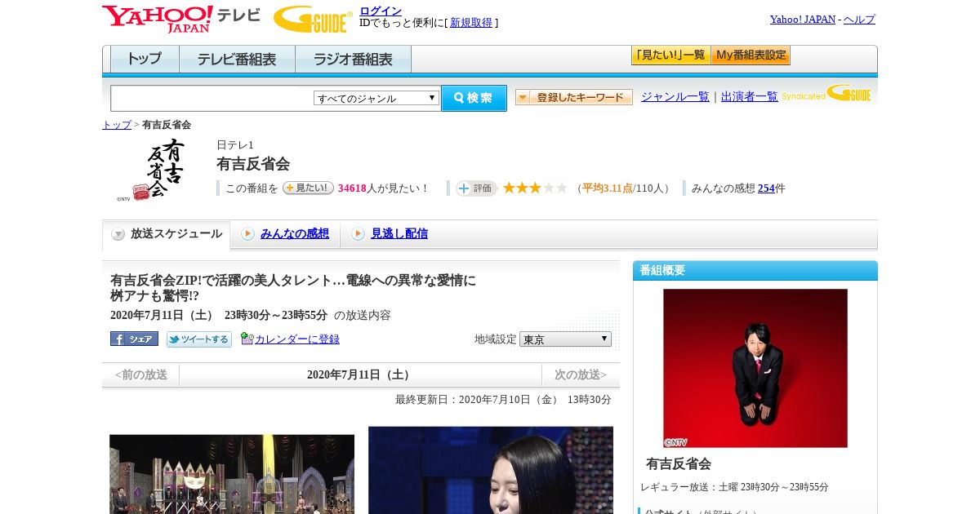Click the 検索 search button
The height and width of the screenshot is (514, 980).
[x=474, y=98]
